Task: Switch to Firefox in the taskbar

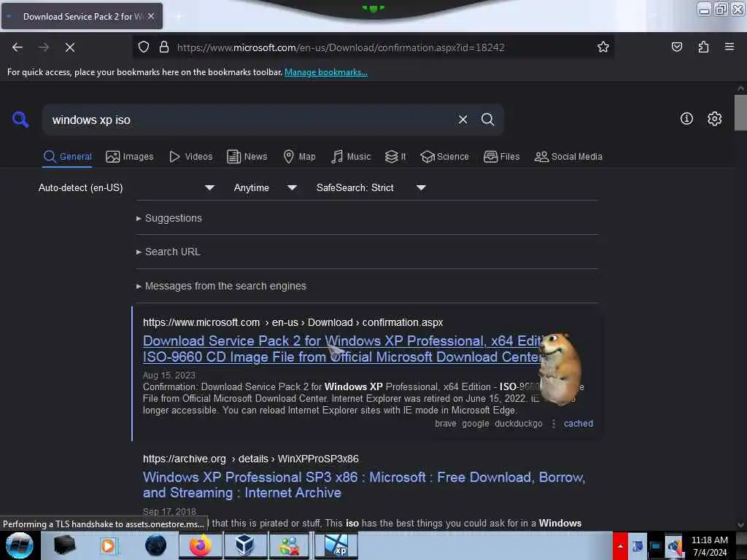Action: [x=201, y=545]
